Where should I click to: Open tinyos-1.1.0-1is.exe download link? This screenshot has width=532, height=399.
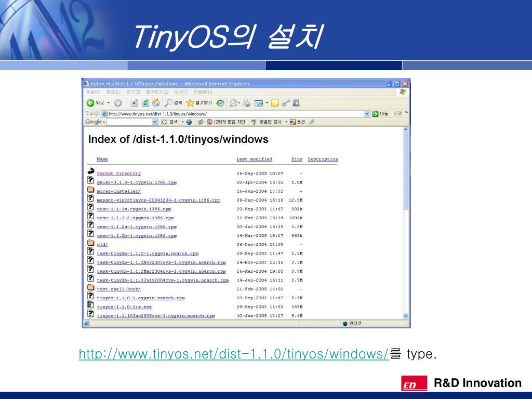[124, 307]
